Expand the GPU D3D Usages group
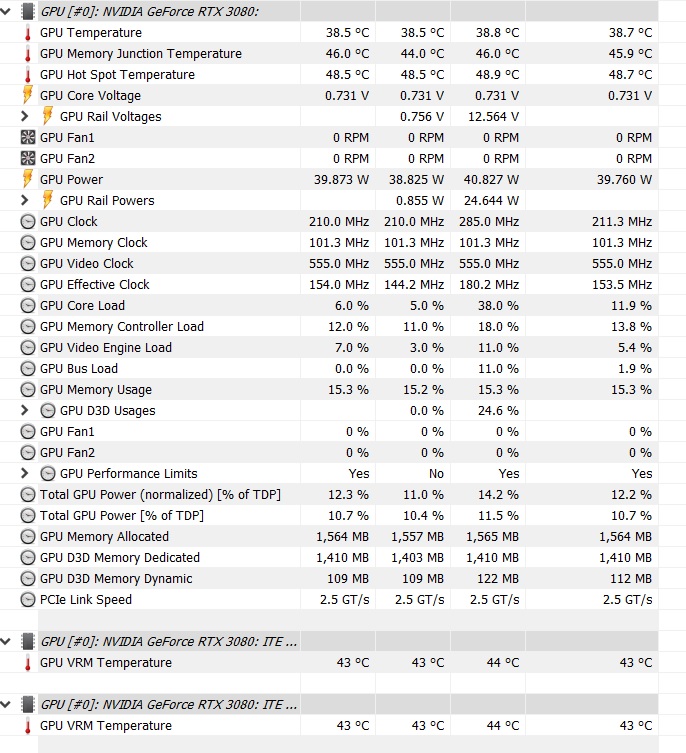686x753 pixels. (25, 411)
